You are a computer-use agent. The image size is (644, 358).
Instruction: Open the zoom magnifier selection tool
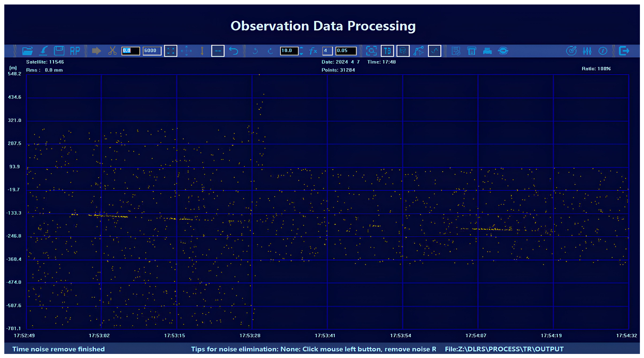[371, 51]
